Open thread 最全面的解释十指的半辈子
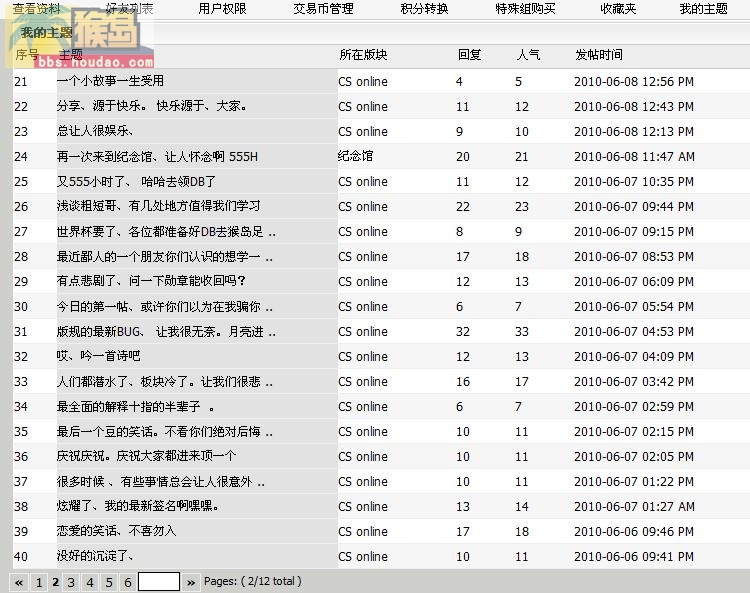 point(135,406)
